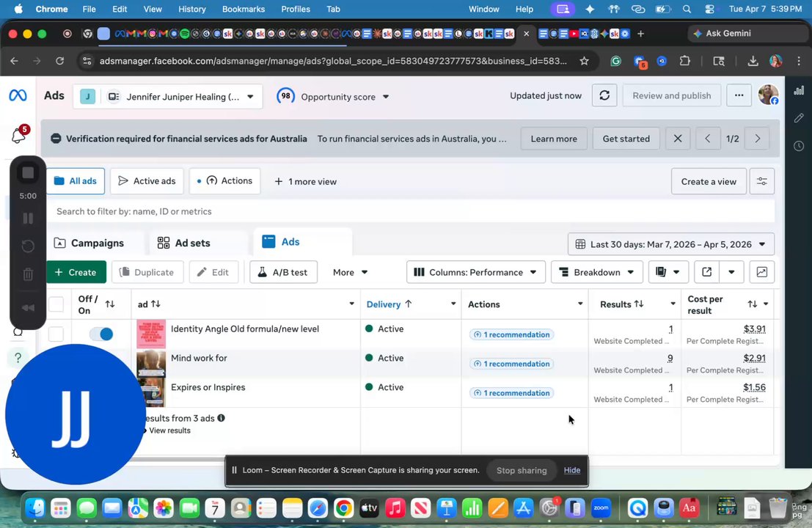Click the export/share arrow icon
The height and width of the screenshot is (528, 812).
706,272
